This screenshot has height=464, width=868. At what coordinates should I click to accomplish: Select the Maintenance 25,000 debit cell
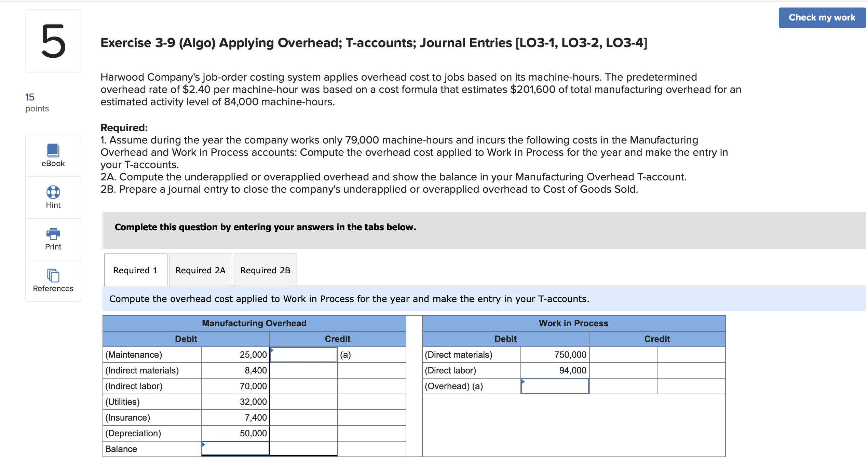[x=235, y=355]
